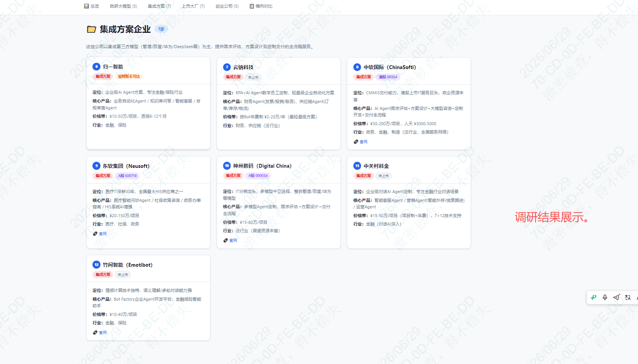Image resolution: width=638 pixels, height=364 pixels.
Task: Click price text ¥10-40万/项目 in 竹间智能 card
Action: (123, 314)
